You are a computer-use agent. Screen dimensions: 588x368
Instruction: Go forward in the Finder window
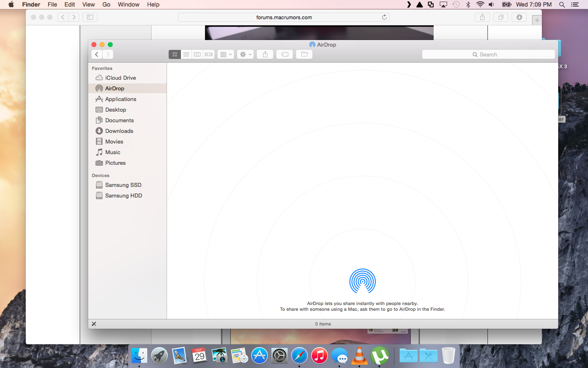[x=108, y=54]
